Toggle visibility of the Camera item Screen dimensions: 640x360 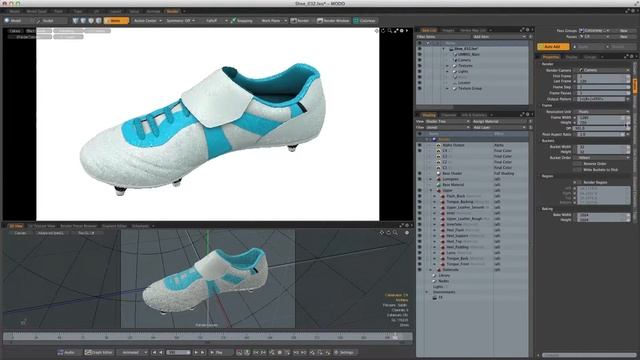pos(419,60)
